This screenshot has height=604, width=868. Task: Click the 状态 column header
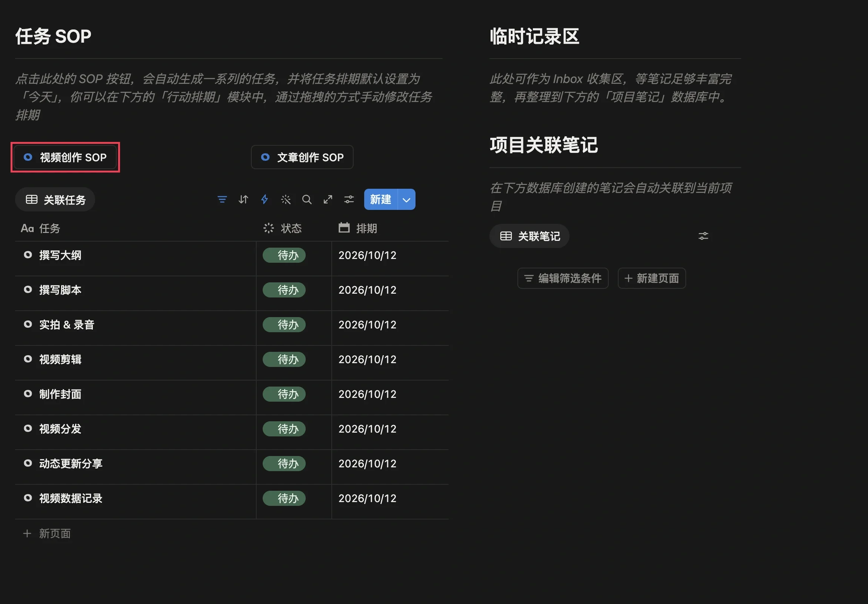[282, 228]
